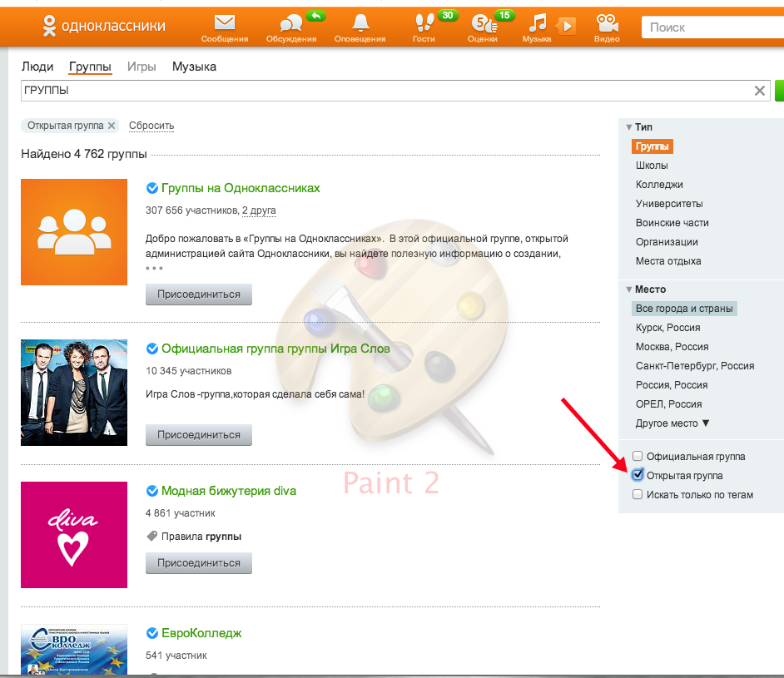The image size is (784, 678).
Task: Switch to the Игры tab
Action: tap(141, 67)
